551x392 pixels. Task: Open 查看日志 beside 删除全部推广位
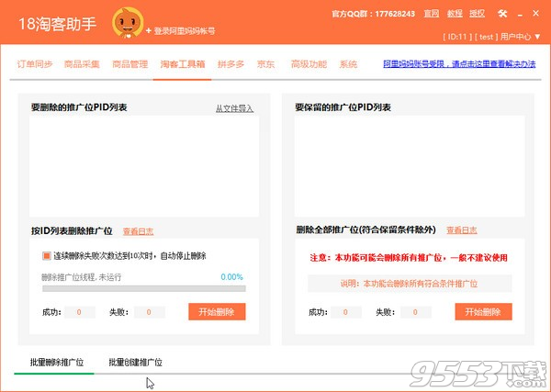click(x=462, y=230)
